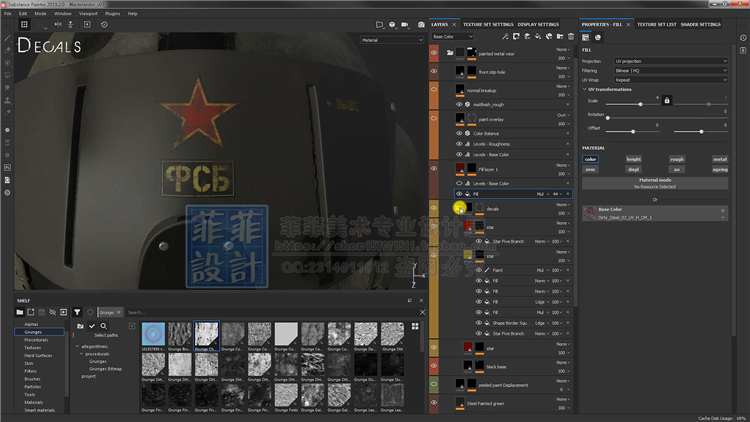
Task: Click the circle icon next to Shelf filter
Action: pos(90,312)
